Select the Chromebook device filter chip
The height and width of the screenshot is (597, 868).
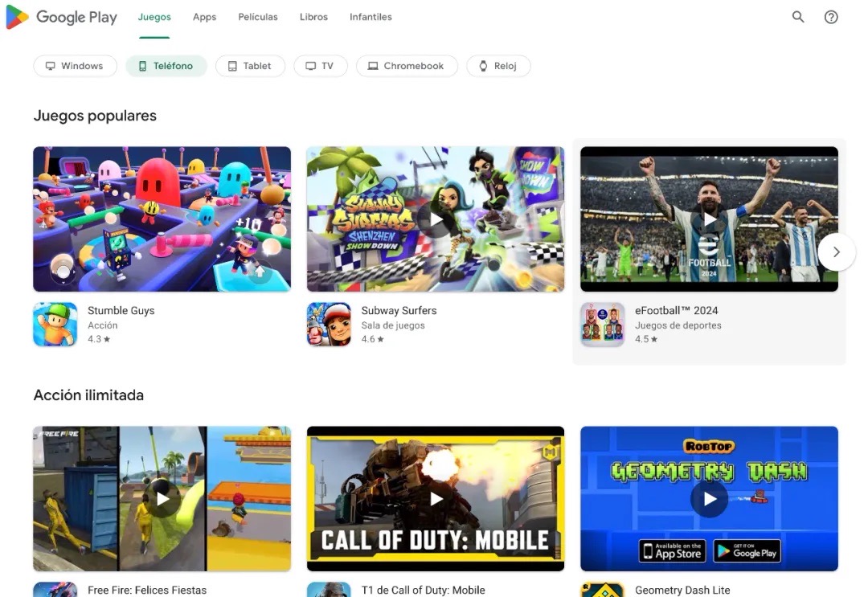pos(407,66)
